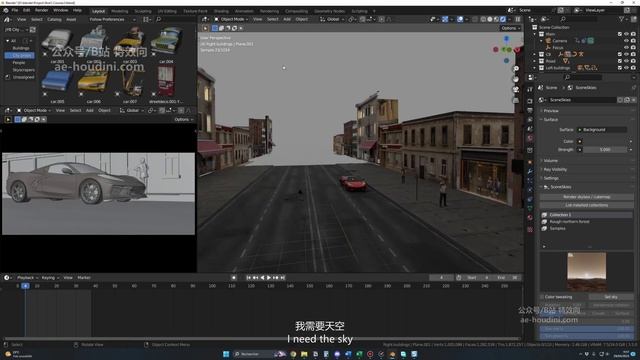Hide the Focus object in viewport
This screenshot has width=640, height=360.
point(627,47)
